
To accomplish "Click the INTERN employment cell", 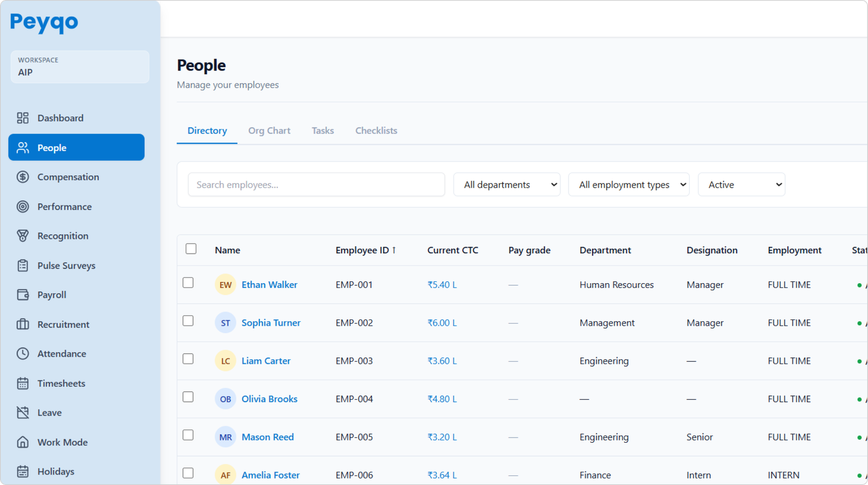I will [783, 475].
